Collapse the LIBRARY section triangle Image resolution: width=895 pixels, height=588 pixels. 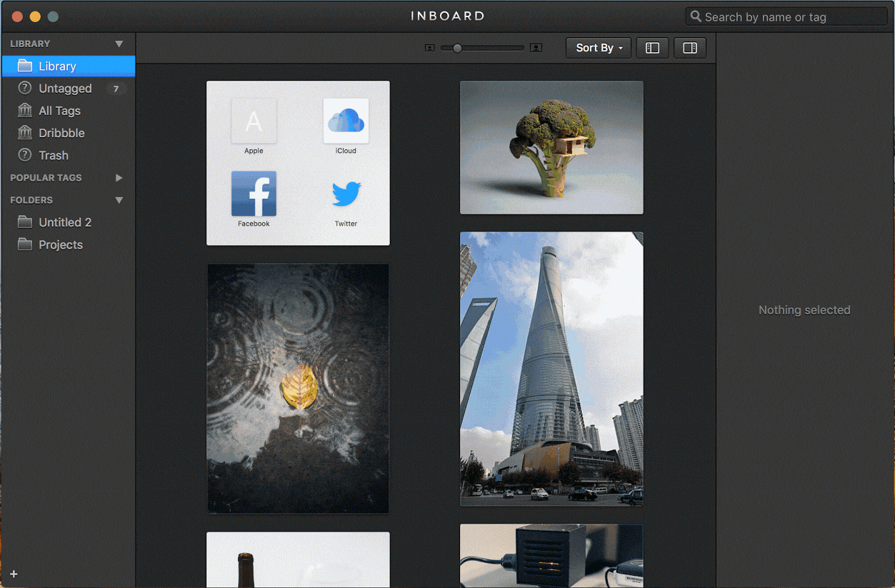click(119, 44)
